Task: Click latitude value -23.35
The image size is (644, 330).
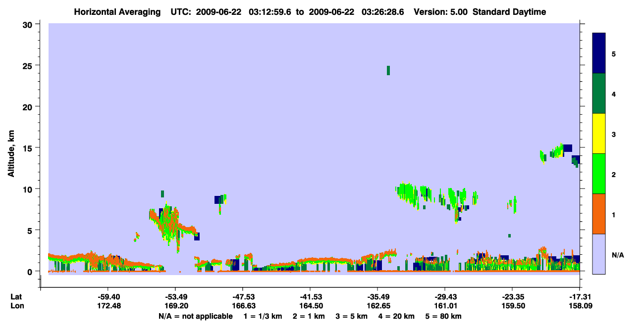Action: 512,297
